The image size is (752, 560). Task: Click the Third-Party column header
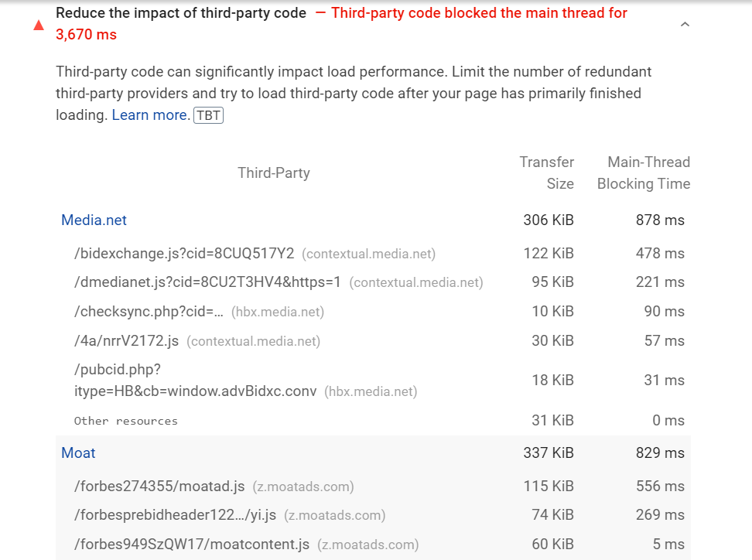point(273,173)
